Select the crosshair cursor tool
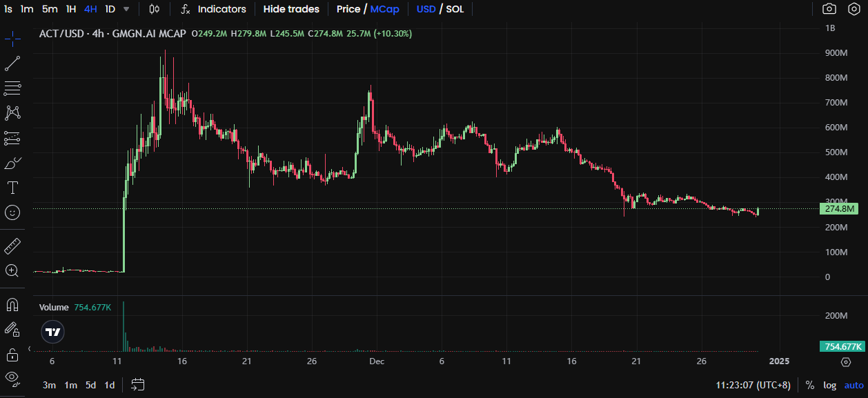Image resolution: width=868 pixels, height=398 pixels. [x=12, y=39]
